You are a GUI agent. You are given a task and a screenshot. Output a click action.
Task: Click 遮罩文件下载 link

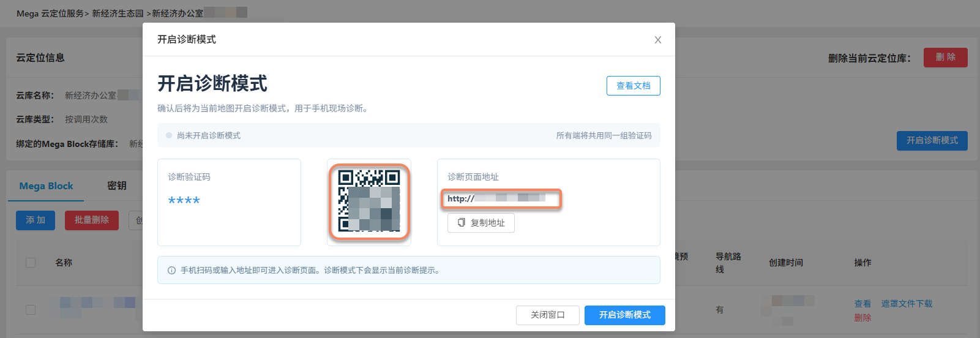click(x=907, y=304)
